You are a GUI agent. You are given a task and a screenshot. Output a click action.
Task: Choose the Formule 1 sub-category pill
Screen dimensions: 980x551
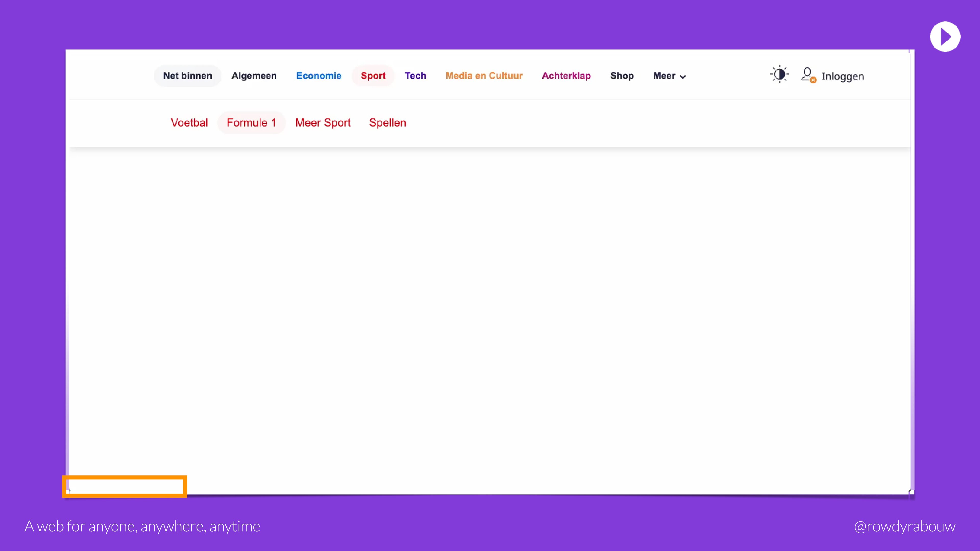coord(251,122)
